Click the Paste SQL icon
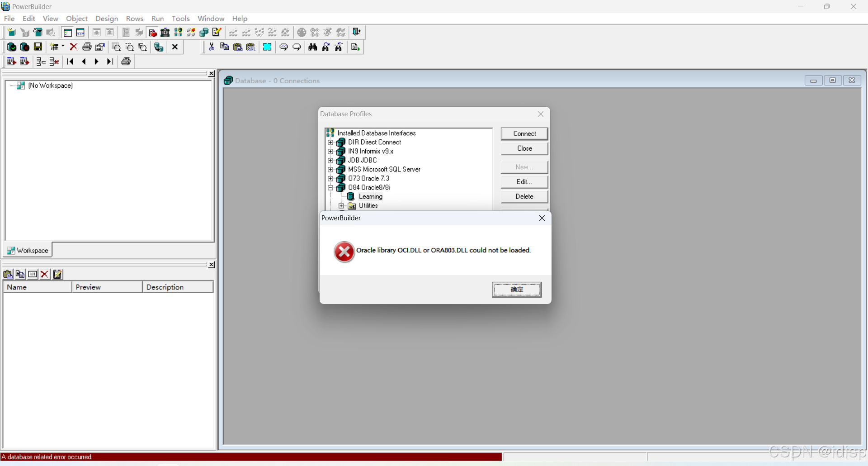 coord(250,47)
